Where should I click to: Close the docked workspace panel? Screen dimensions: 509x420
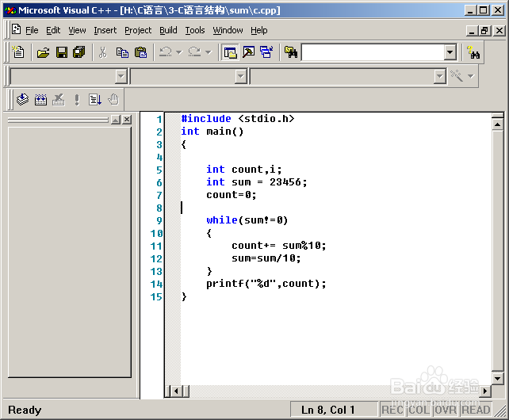coord(127,120)
